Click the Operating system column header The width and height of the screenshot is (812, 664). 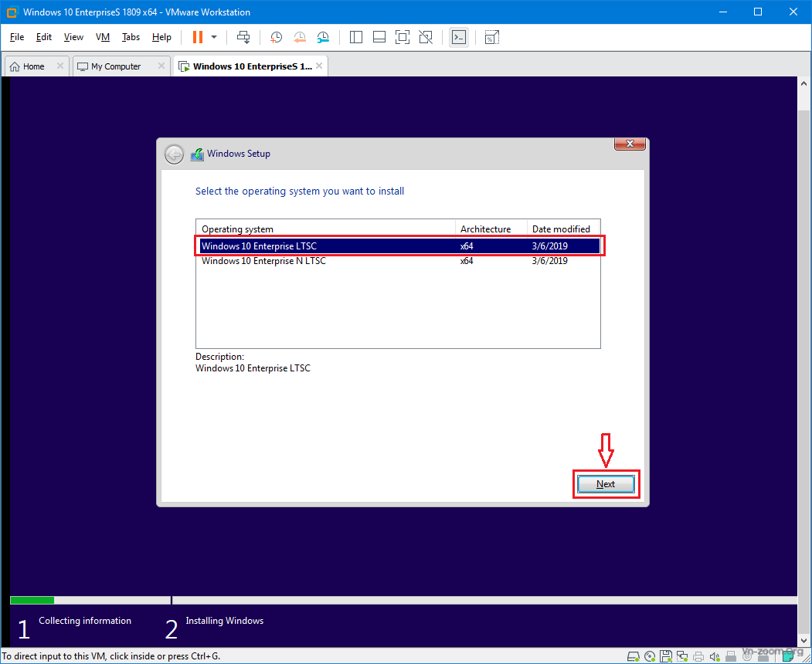[x=325, y=229]
